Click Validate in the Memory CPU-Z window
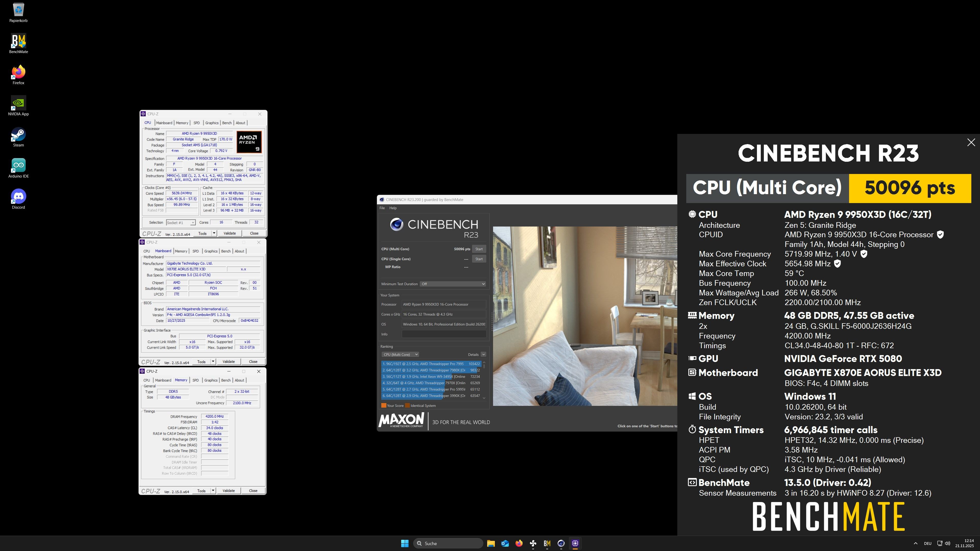980x551 pixels. 228,491
